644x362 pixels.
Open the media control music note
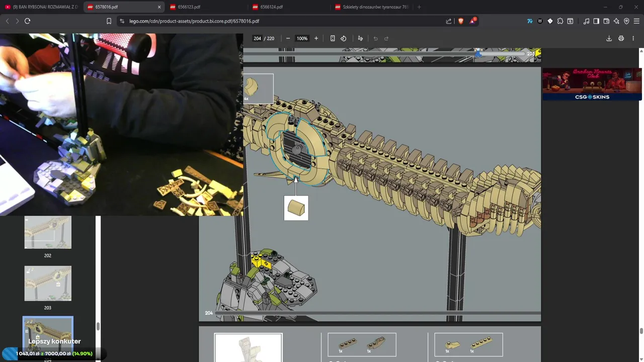coord(586,21)
